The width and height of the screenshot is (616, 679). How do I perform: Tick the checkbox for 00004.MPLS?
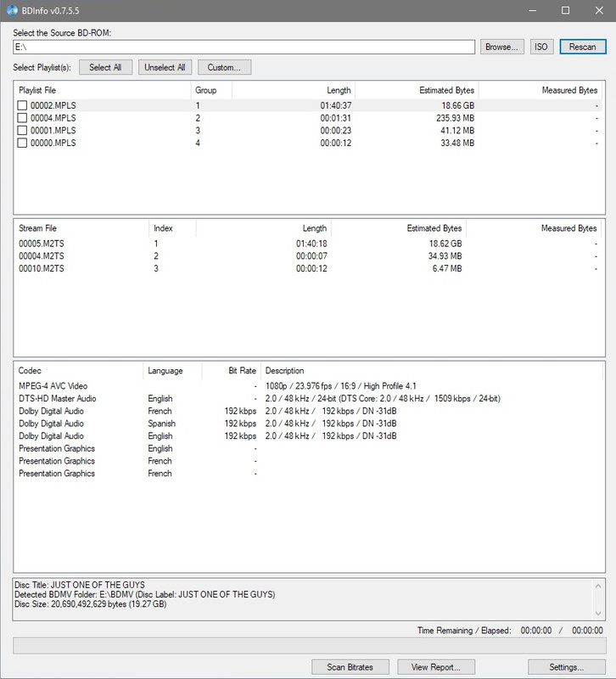[x=22, y=118]
